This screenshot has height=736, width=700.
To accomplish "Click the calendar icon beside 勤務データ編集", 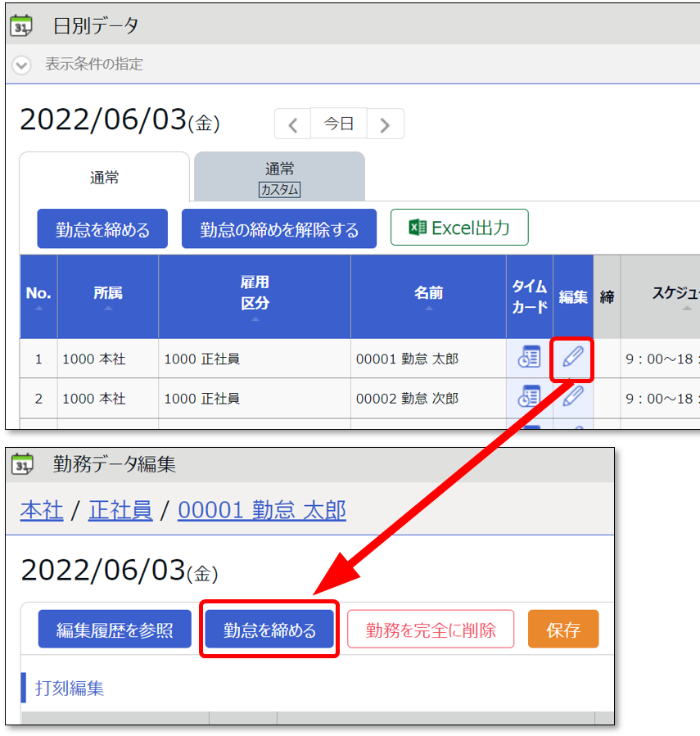I will 22,465.
